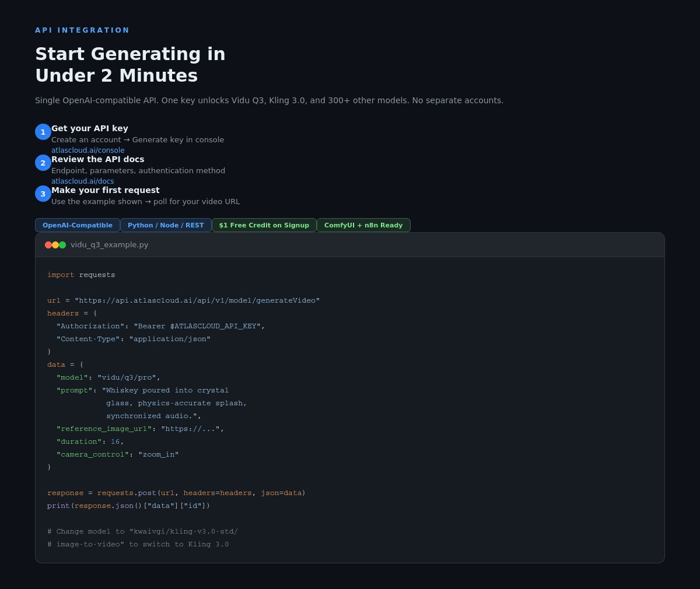Click the 'Review the API docs' heading

point(97,159)
